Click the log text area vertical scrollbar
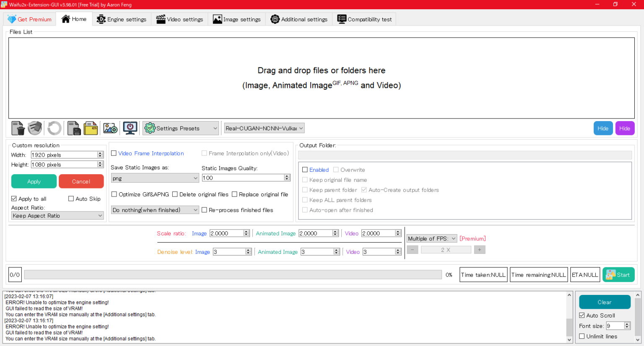This screenshot has height=346, width=644. click(569, 318)
